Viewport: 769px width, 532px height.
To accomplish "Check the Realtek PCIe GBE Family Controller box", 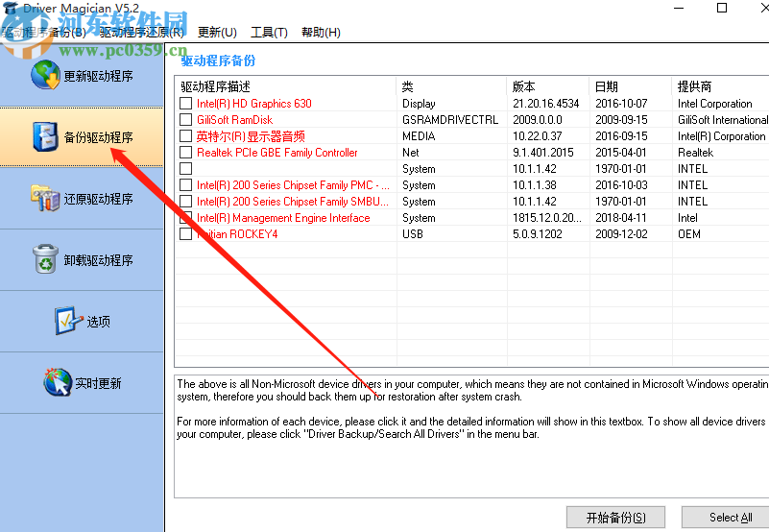I will click(186, 153).
